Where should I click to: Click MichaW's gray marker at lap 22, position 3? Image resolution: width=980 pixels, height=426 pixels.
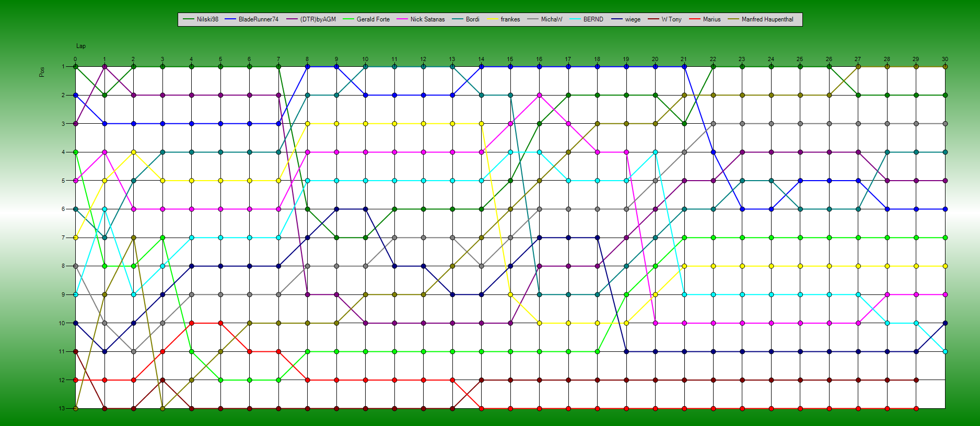(713, 124)
